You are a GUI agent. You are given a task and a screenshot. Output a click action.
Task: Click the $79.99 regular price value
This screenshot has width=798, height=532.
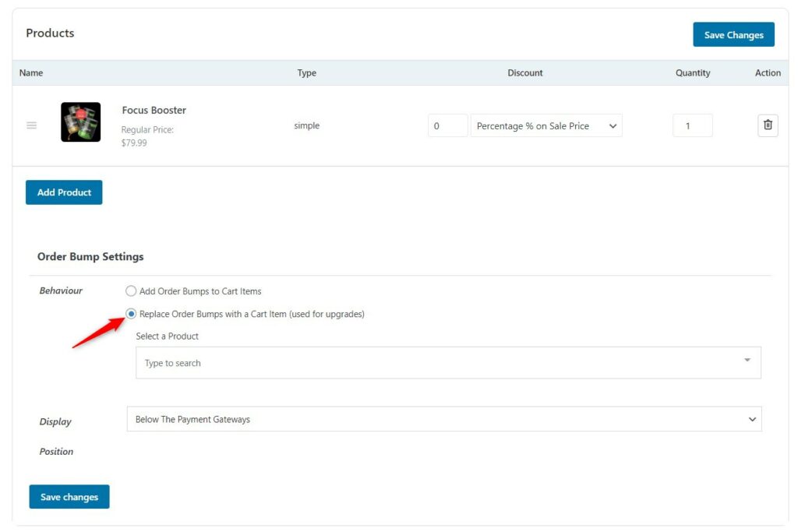[x=134, y=143]
